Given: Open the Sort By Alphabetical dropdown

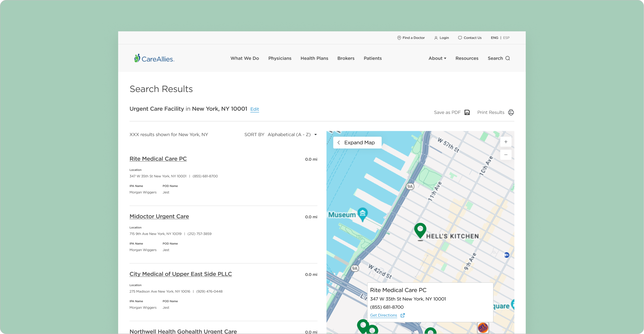Looking at the screenshot, I should tap(292, 135).
